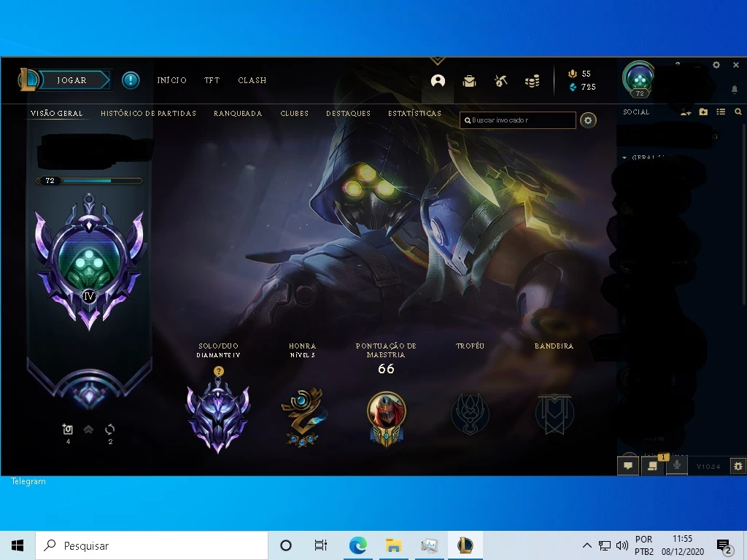Click the Add Friend icon in Social
747x560 pixels.
(686, 112)
